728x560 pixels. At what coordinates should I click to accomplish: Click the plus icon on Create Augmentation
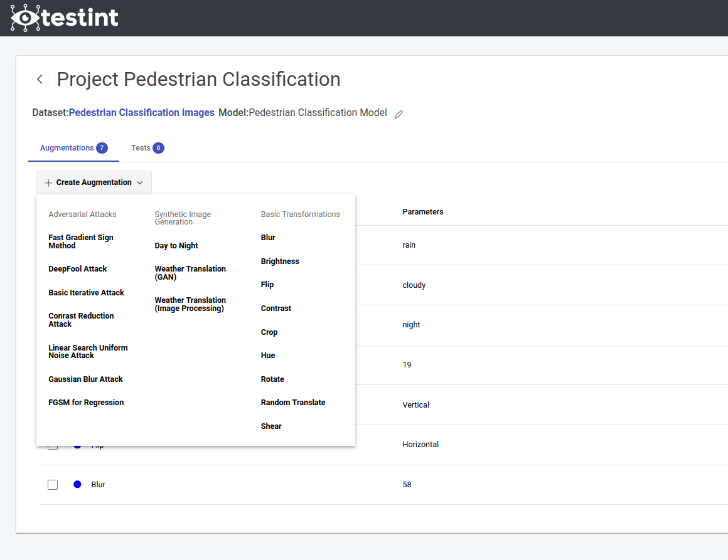pyautogui.click(x=48, y=182)
